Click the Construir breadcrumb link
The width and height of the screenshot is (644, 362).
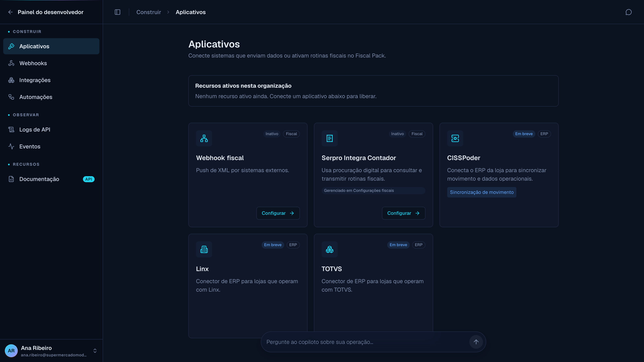149,12
